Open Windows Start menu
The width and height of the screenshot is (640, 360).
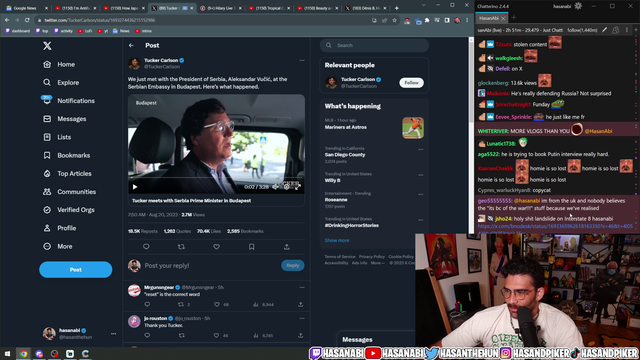coord(7,353)
